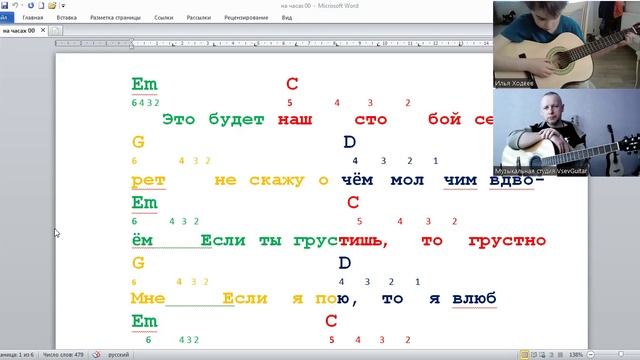Switch to Full Screen Reading view
The width and height of the screenshot is (640, 360).
point(533,355)
